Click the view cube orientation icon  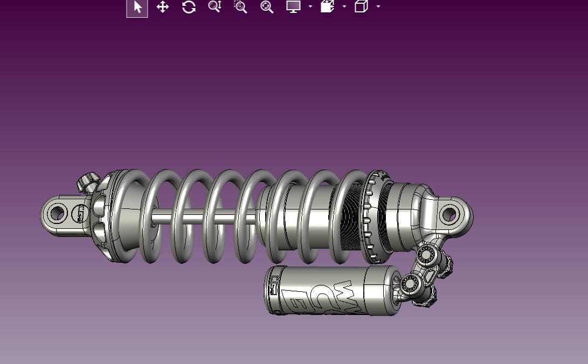(361, 6)
